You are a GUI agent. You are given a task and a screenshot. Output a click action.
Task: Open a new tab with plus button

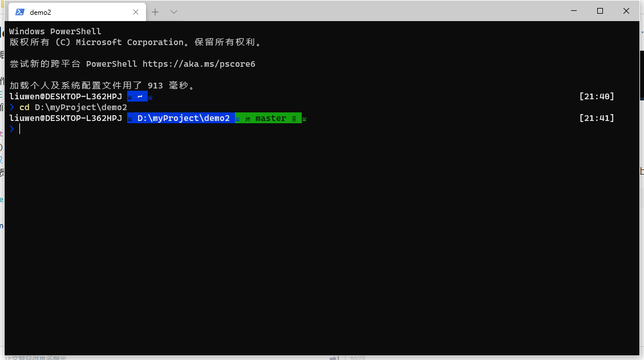[155, 12]
